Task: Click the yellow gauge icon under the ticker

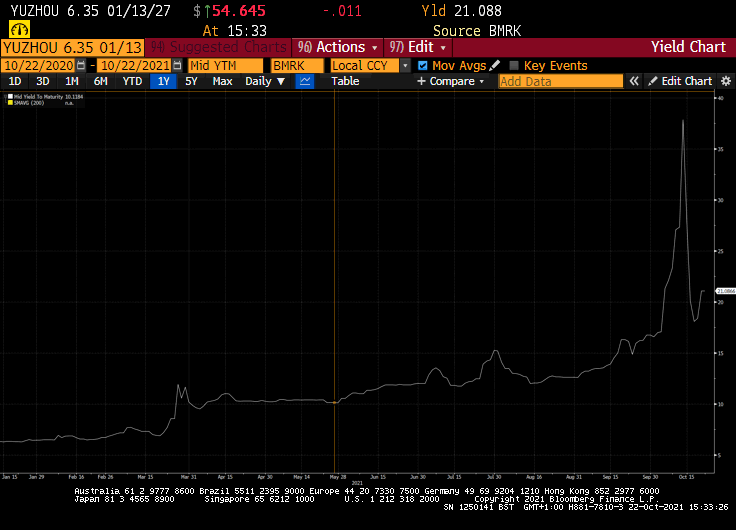Action: (x=19, y=30)
